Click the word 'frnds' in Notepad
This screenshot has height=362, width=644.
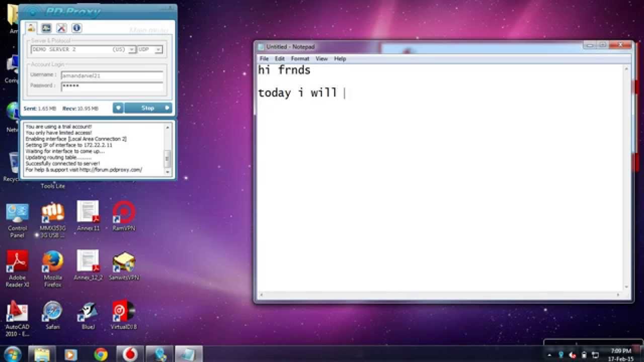294,70
